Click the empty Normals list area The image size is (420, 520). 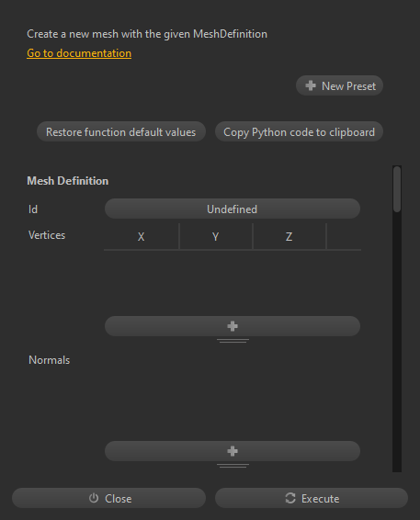[233, 396]
